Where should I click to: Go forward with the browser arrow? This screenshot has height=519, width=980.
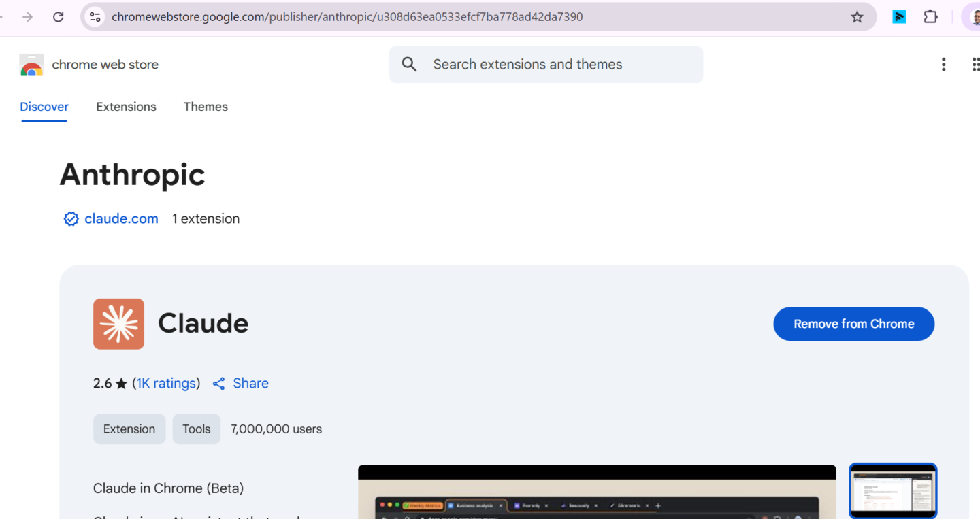(27, 17)
